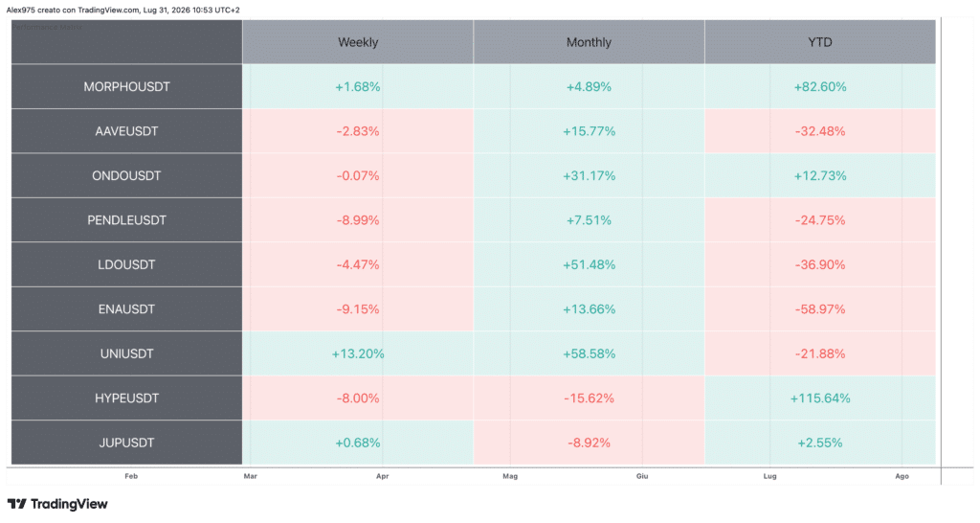Screen dimensions: 980x523
Task: Select the UNIUSDT symbol cell
Action: pos(127,353)
